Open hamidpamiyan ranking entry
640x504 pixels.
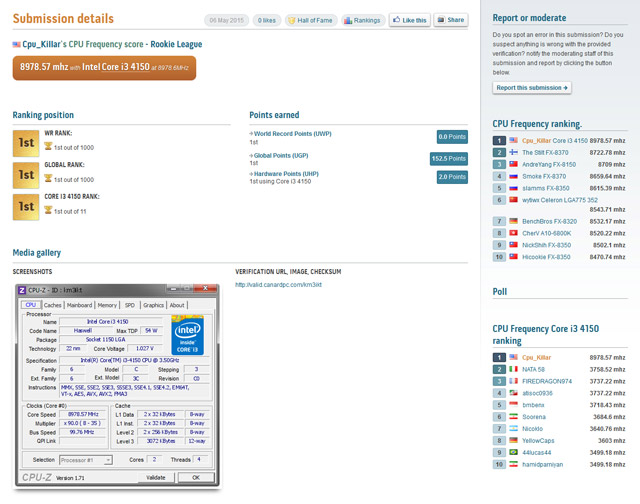coord(542,464)
